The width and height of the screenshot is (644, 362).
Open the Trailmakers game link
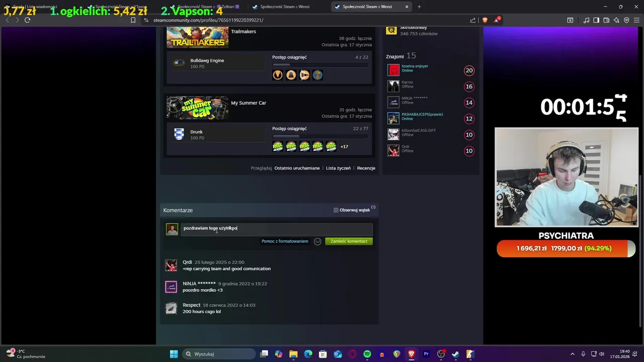coord(244,31)
